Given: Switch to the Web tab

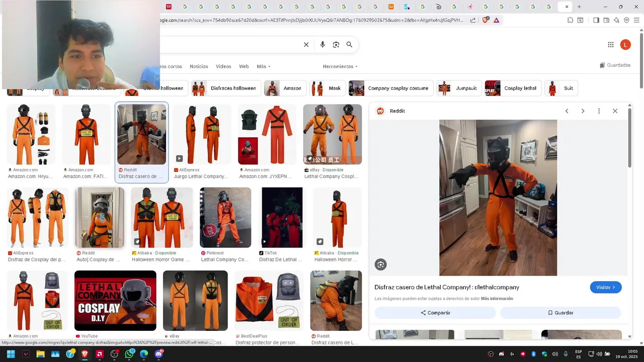Looking at the screenshot, I should click(x=244, y=66).
